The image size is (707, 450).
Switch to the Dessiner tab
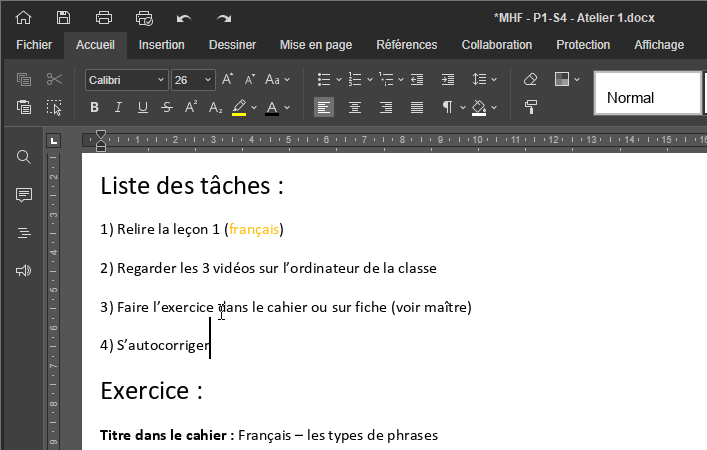coord(232,45)
